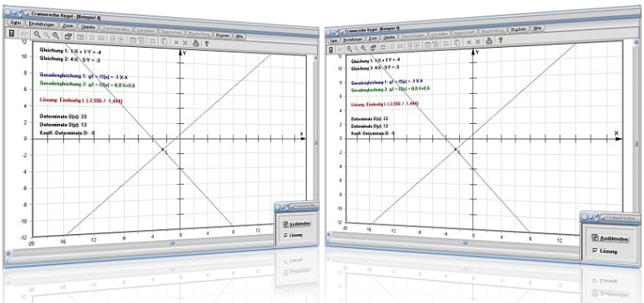
Task: Click the light bulb hint icon, left window
Action: point(206,42)
